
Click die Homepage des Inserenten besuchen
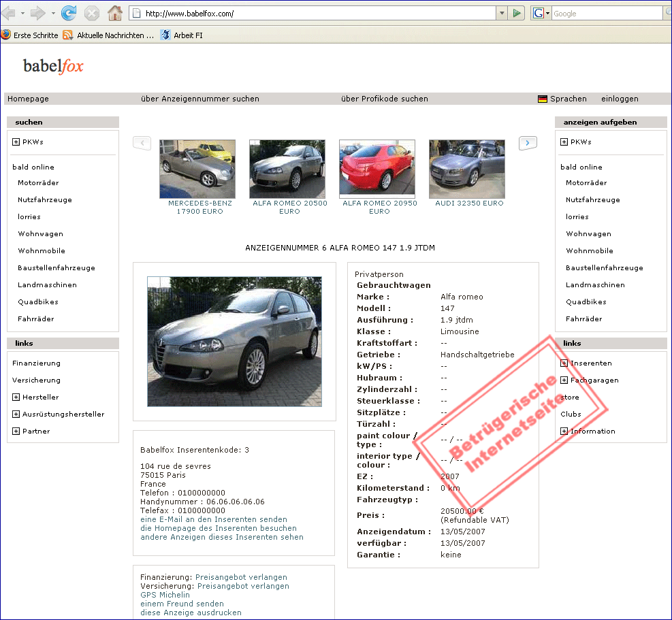click(x=219, y=528)
